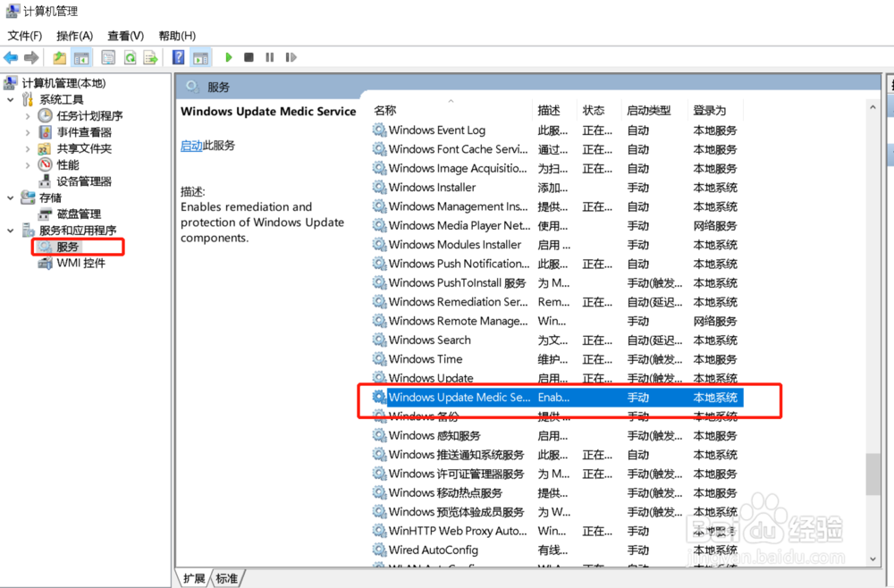Select the Windows Search service row

557,340
